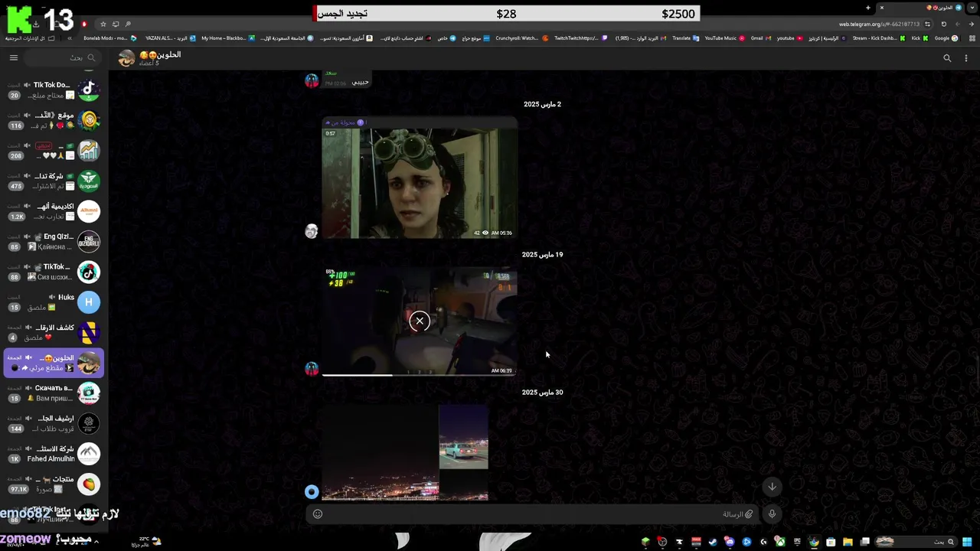Open Discord from taskbar
Screen dimensions: 980x551
(730, 542)
